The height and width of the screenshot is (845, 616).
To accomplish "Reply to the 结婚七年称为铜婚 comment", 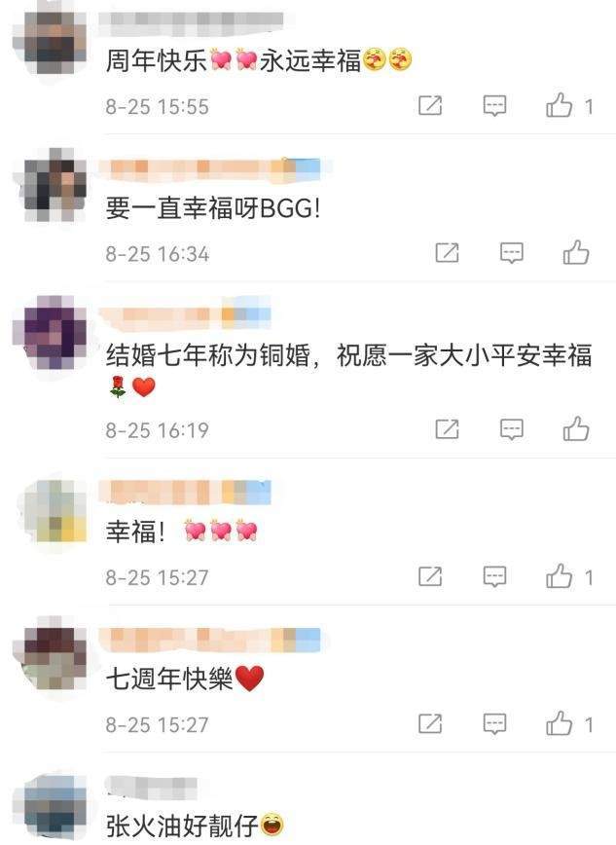I will point(511,429).
